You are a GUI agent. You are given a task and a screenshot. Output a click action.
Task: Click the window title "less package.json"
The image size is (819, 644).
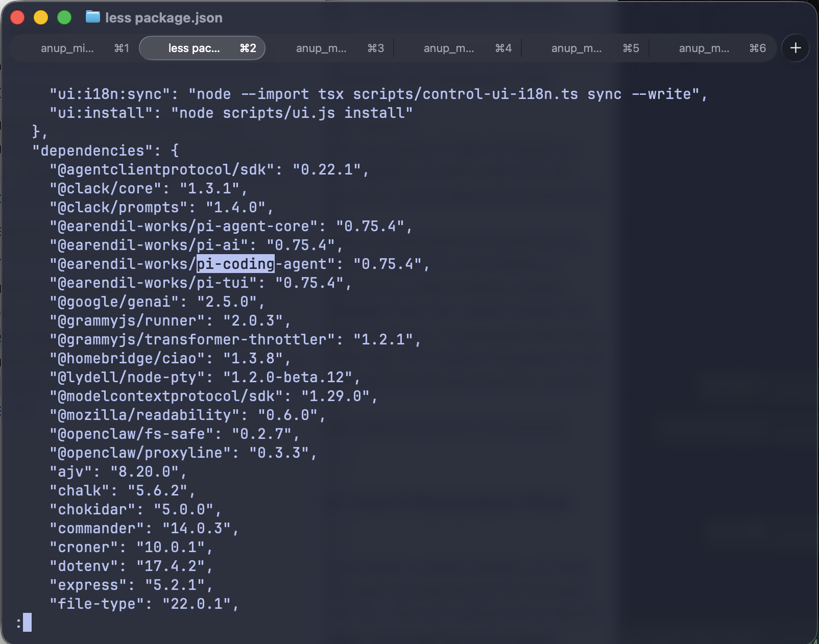(164, 18)
